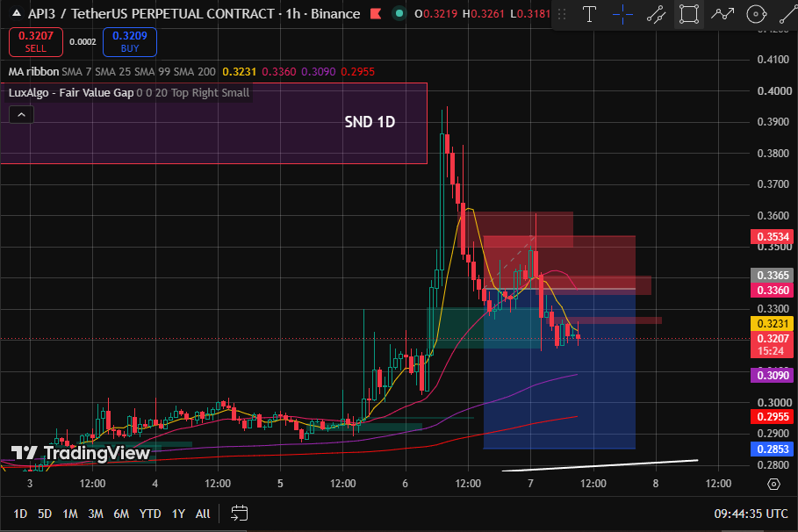
Task: Collapse the indicator legend with the chevron
Action: coord(21,114)
